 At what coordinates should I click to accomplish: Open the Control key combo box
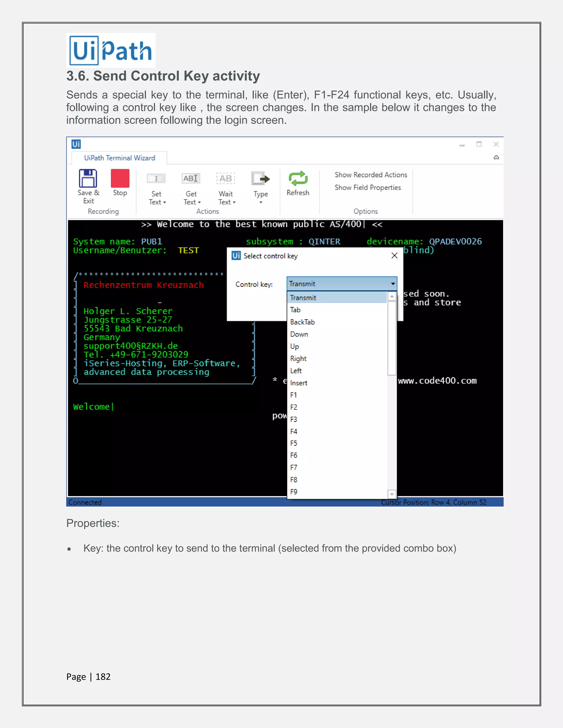pos(342,284)
